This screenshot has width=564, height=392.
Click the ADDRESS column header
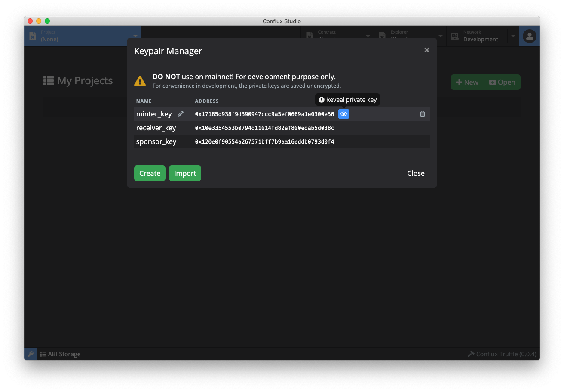pyautogui.click(x=207, y=101)
